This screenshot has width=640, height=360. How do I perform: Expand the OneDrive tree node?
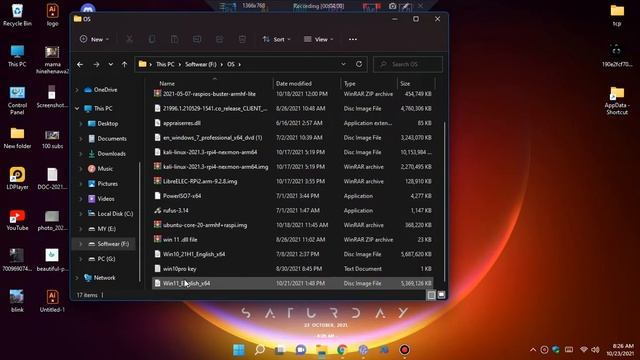[77, 90]
